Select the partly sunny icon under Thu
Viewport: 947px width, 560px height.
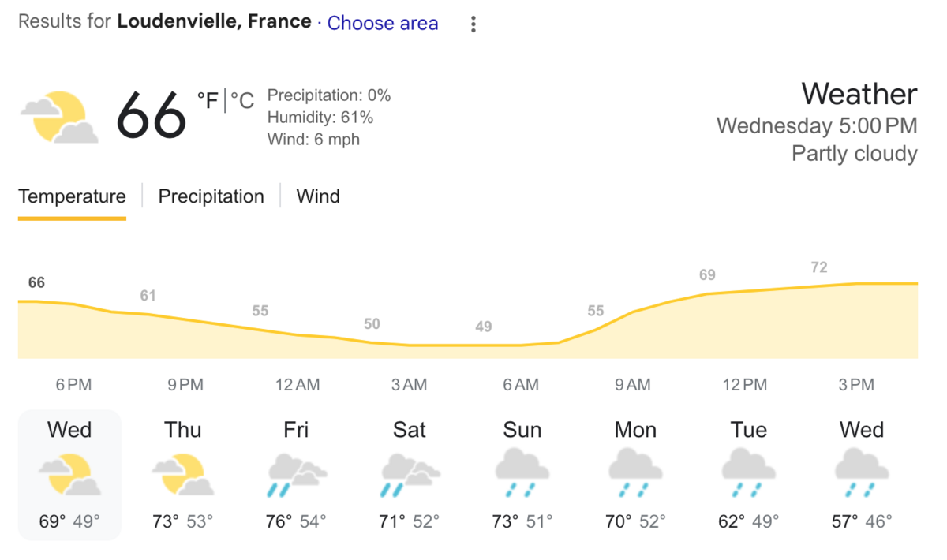182,475
